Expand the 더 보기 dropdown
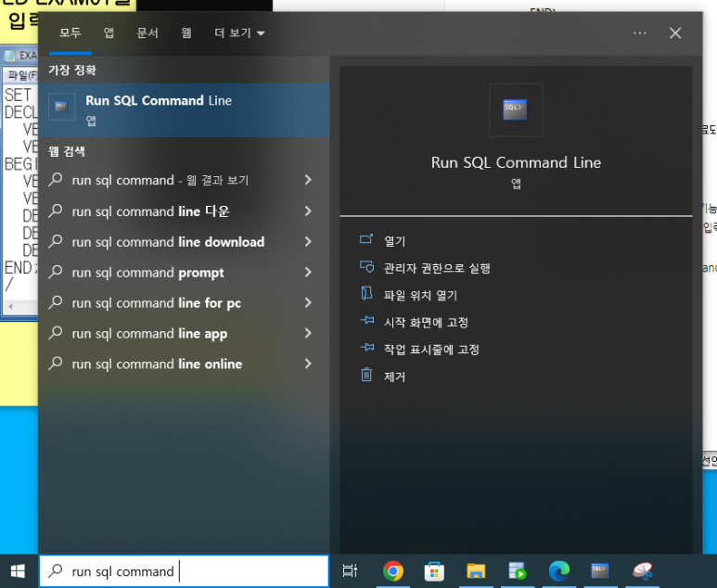 coord(239,32)
